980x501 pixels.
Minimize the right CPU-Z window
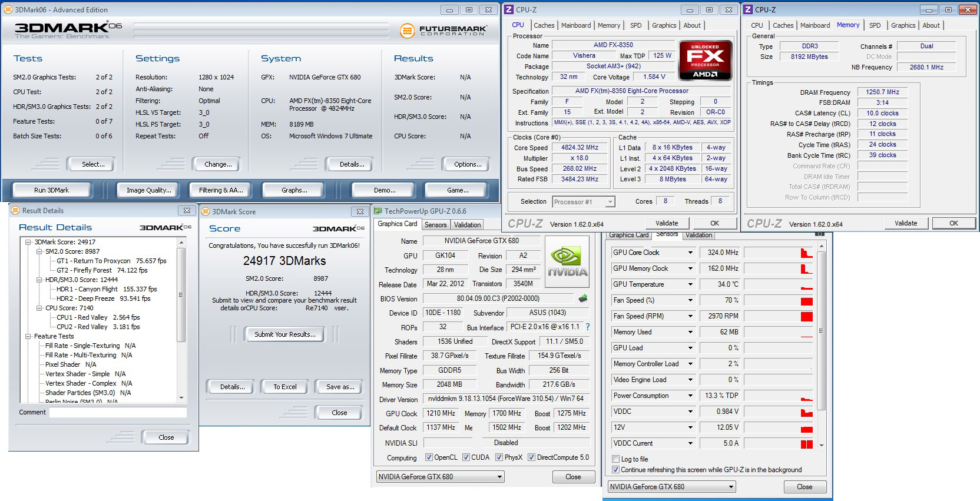coord(929,9)
